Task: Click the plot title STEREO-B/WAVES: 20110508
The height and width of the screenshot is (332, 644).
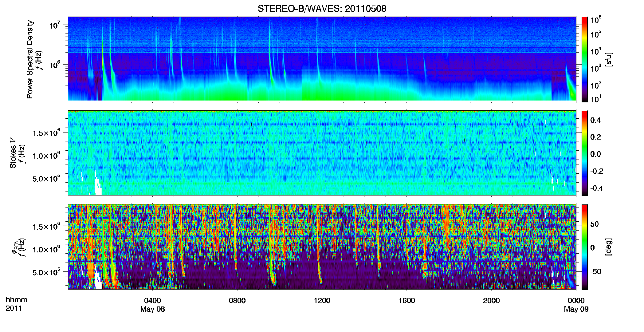Action: [x=322, y=9]
